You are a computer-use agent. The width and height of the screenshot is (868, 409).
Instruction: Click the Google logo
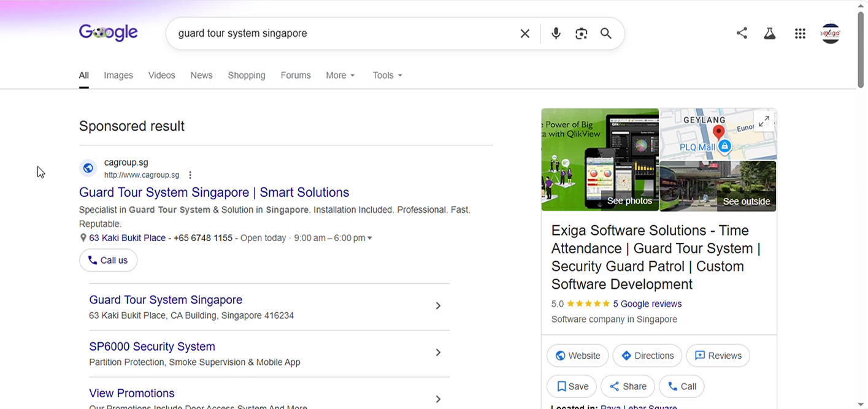click(x=109, y=32)
